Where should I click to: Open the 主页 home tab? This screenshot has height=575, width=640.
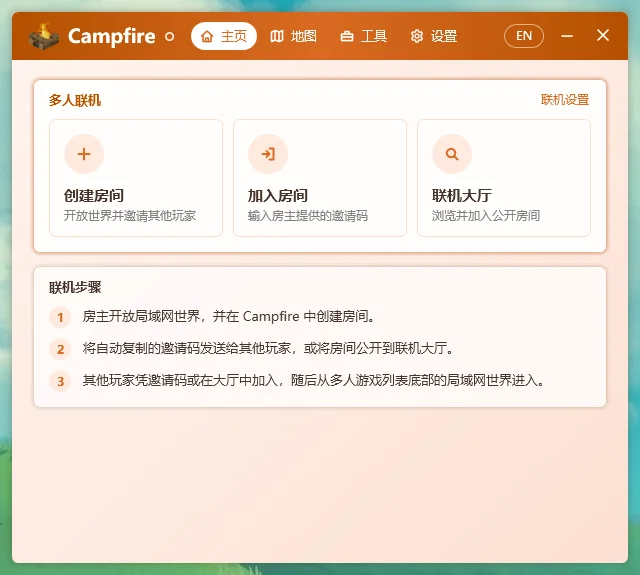(x=224, y=36)
